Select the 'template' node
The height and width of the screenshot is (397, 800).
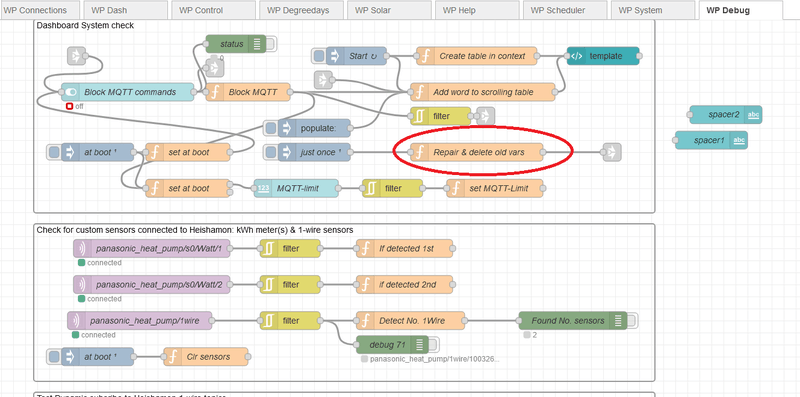tap(603, 56)
